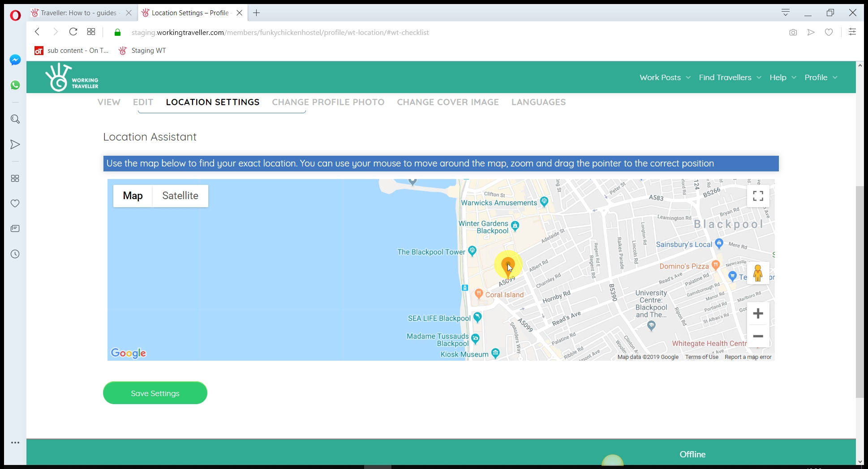
Task: Add page to bookmarks heart icon
Action: (829, 32)
